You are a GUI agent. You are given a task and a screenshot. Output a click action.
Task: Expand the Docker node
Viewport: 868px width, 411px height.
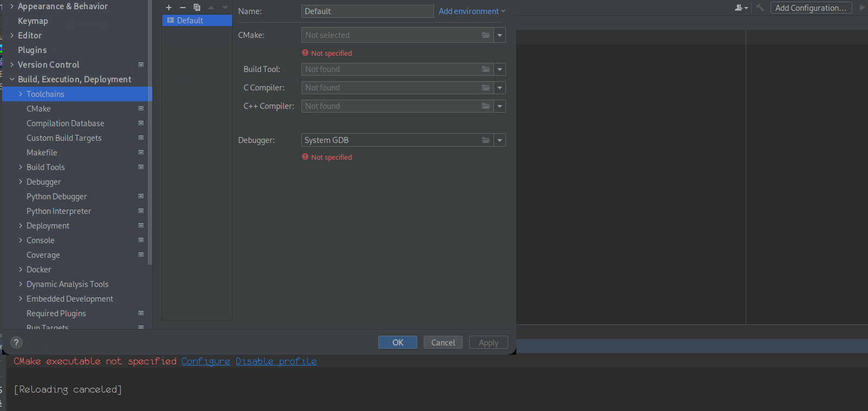[x=21, y=269]
